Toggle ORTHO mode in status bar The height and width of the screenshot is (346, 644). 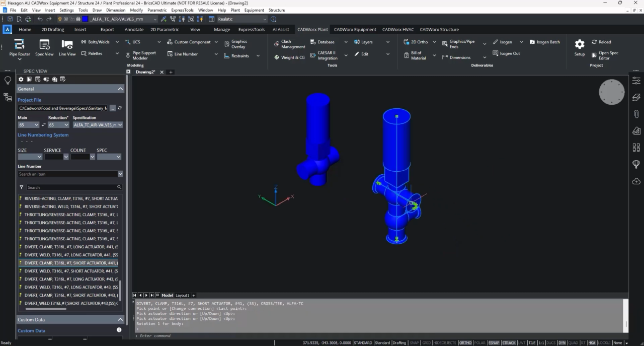click(x=465, y=343)
